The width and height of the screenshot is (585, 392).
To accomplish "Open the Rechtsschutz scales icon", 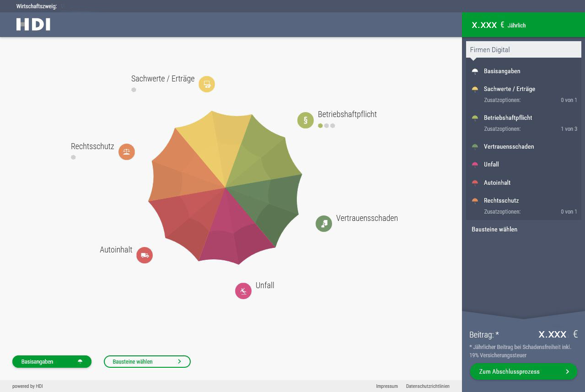I will 127,152.
